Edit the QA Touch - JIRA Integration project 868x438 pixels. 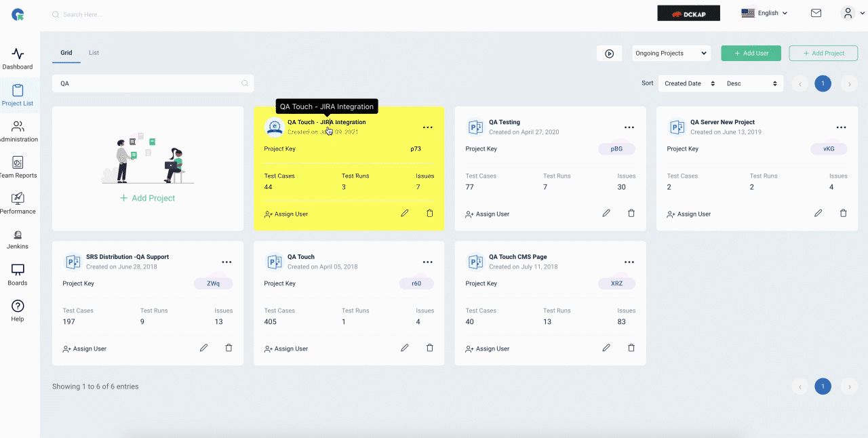(x=405, y=213)
